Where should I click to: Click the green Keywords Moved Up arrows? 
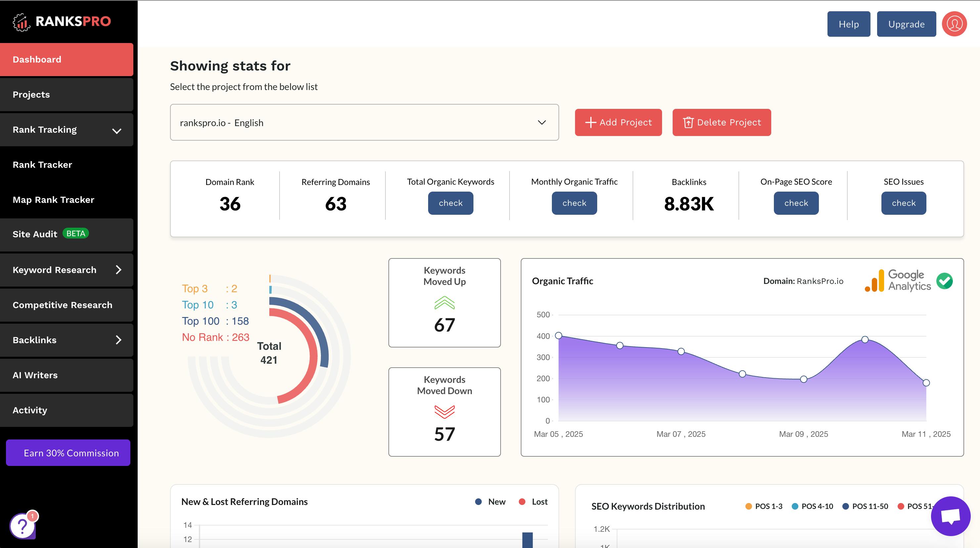(444, 302)
